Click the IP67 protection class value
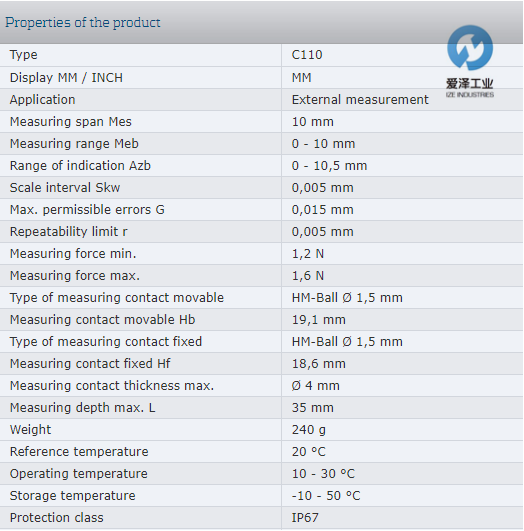This screenshot has height=531, width=524. [x=305, y=518]
